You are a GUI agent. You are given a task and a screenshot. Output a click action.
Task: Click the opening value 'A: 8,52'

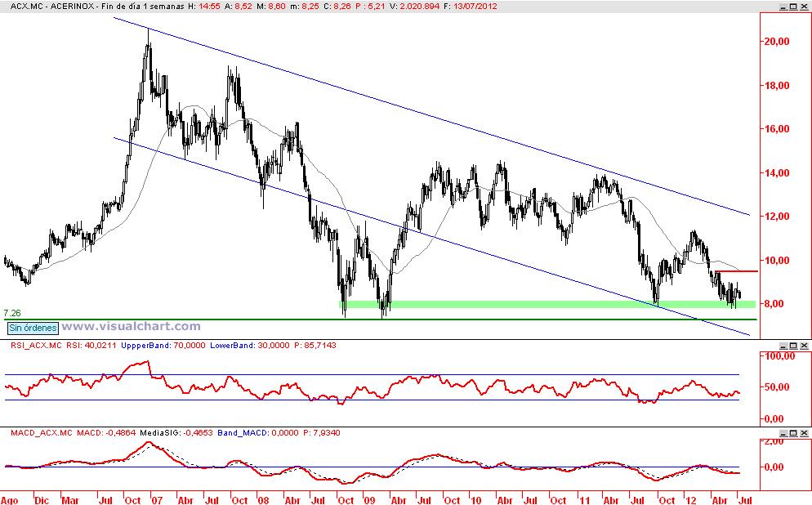coord(240,7)
